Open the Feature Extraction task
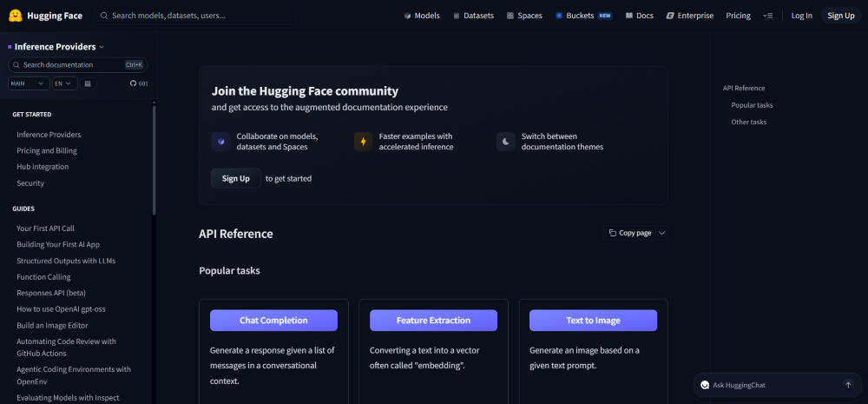The width and height of the screenshot is (868, 404). pyautogui.click(x=433, y=321)
